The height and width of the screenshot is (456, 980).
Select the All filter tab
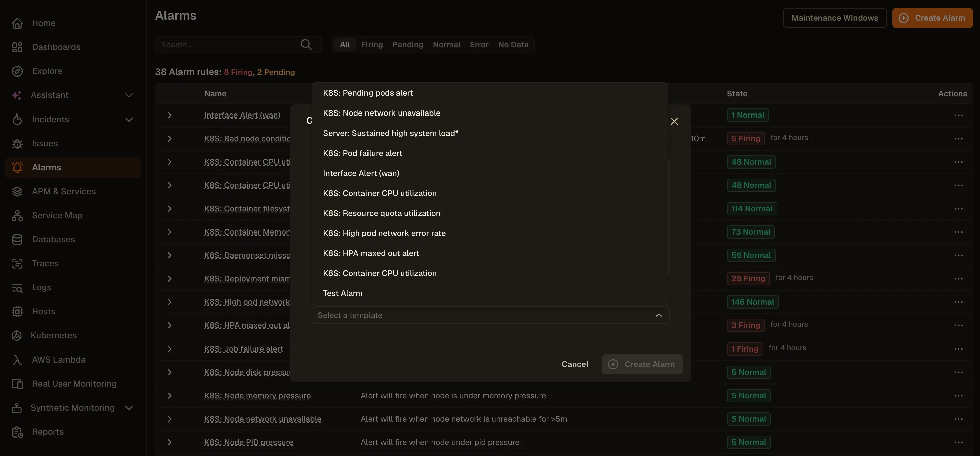click(345, 44)
